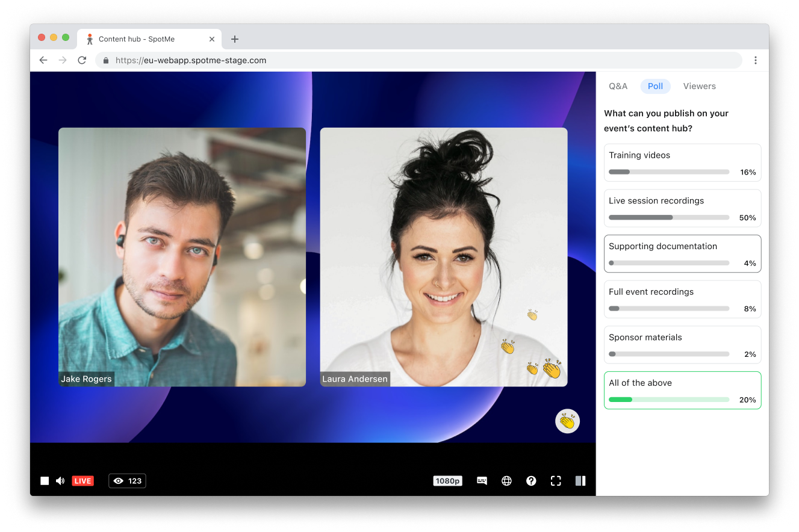The height and width of the screenshot is (532, 799).
Task: Select the Poll tab
Action: (656, 86)
